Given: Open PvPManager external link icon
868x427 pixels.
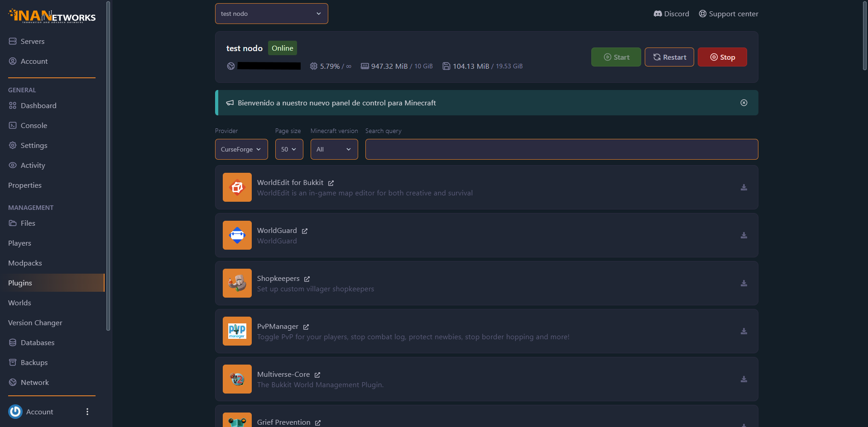Looking at the screenshot, I should click(306, 327).
